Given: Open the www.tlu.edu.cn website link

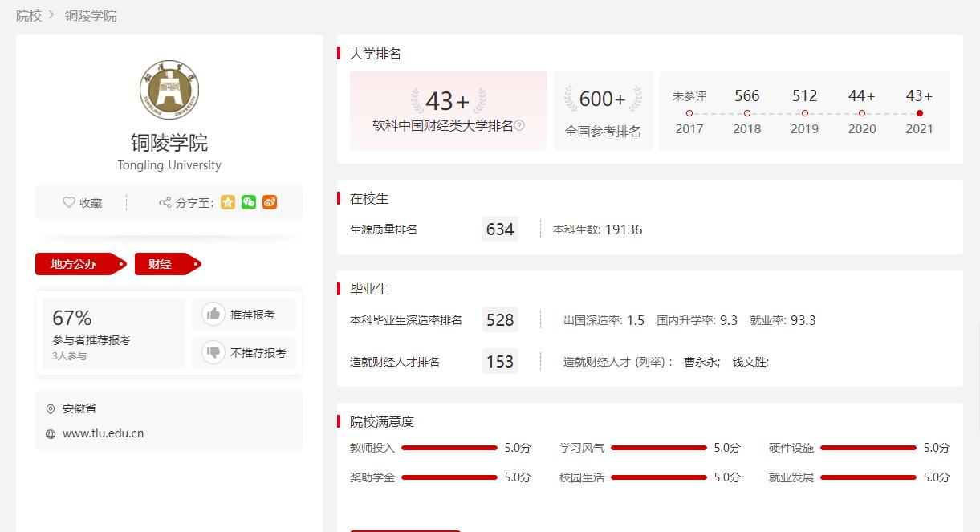Looking at the screenshot, I should click(105, 433).
